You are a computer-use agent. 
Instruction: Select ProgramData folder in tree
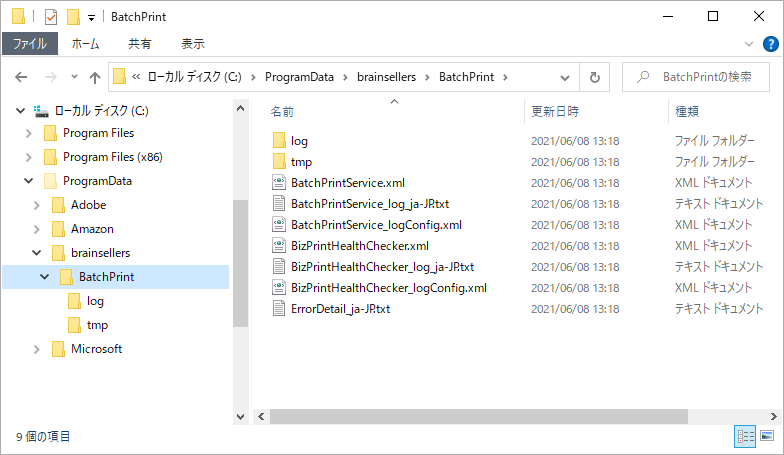pos(97,181)
